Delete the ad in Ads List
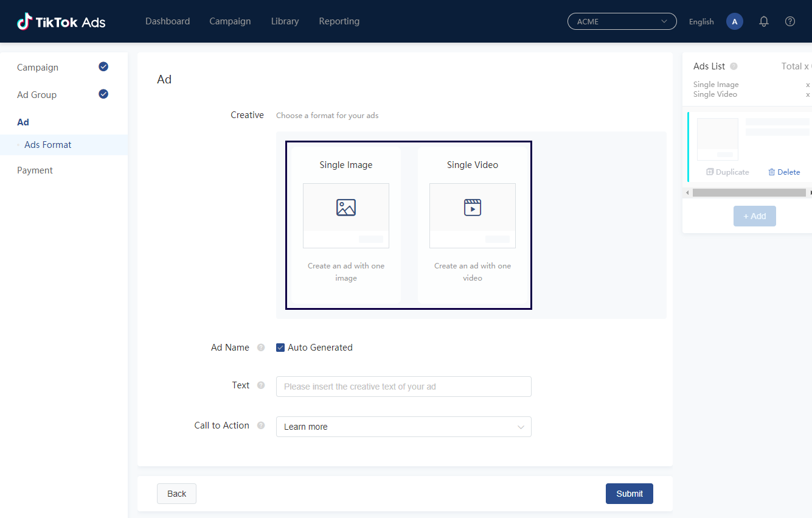 pyautogui.click(x=784, y=172)
